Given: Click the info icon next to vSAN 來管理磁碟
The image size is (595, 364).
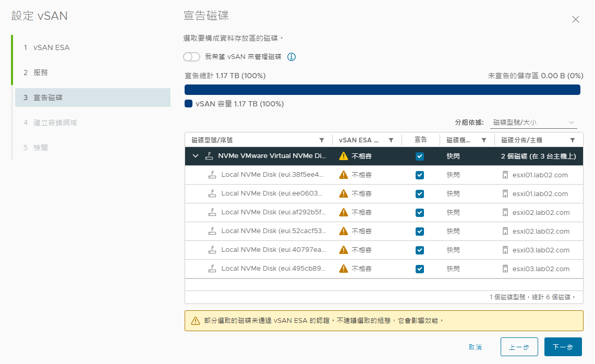Looking at the screenshot, I should click(292, 57).
